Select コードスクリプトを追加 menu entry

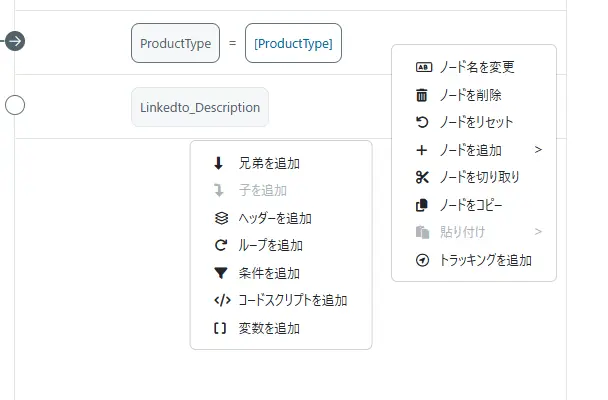click(x=293, y=300)
